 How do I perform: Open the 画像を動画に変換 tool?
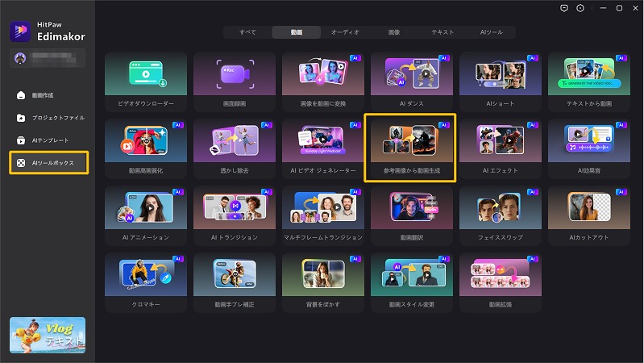(x=323, y=81)
